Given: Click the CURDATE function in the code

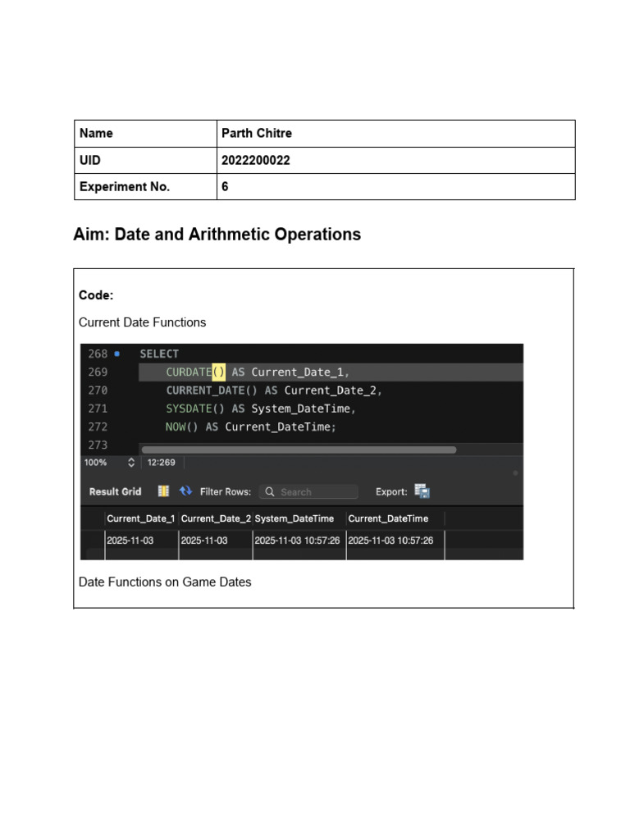Looking at the screenshot, I should [x=189, y=372].
